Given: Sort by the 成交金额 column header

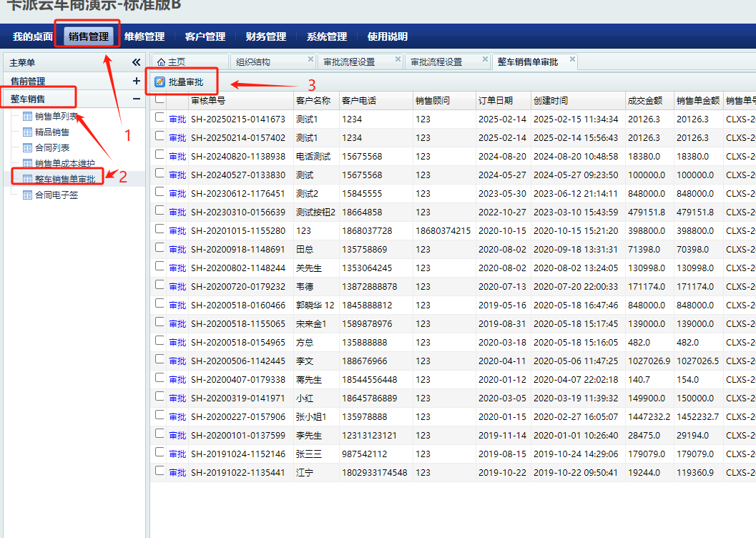Looking at the screenshot, I should [644, 101].
